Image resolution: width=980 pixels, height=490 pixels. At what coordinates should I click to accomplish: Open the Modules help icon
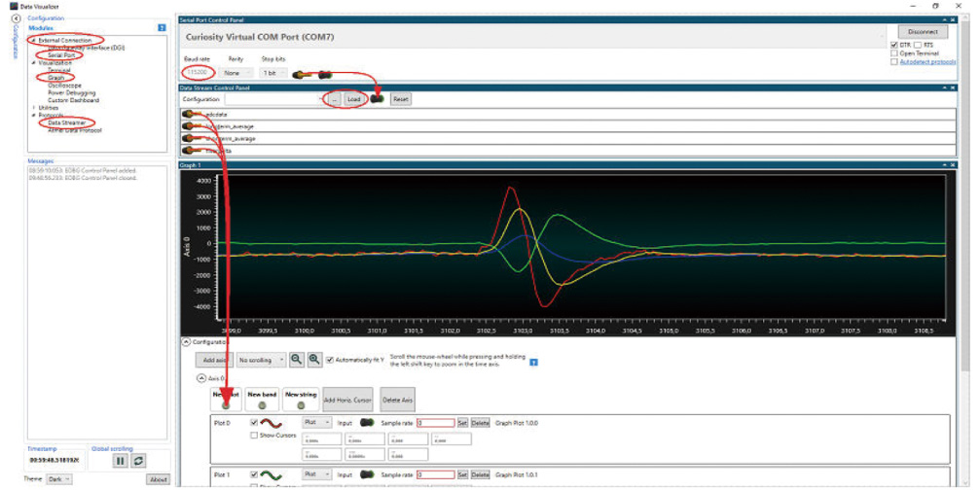[x=163, y=29]
